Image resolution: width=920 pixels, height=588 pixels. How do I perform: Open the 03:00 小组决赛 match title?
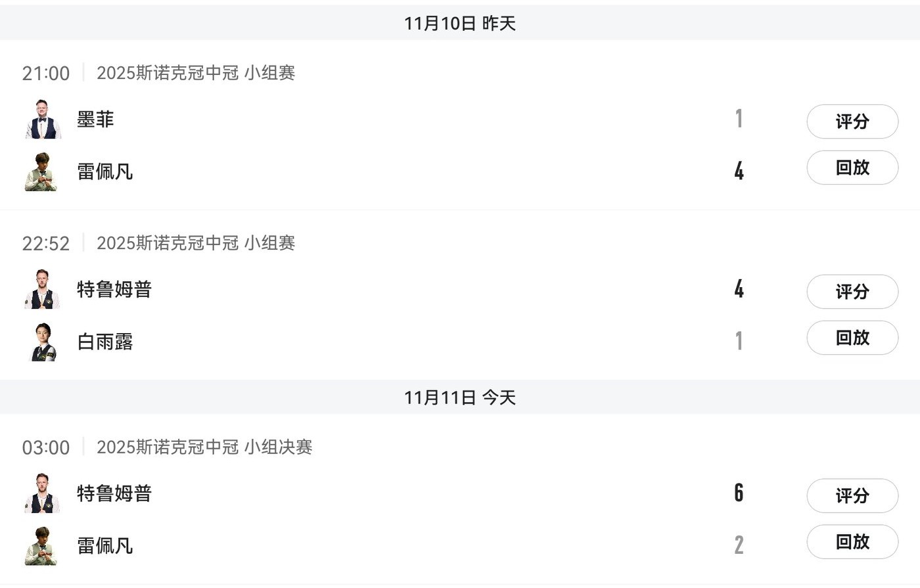[204, 447]
